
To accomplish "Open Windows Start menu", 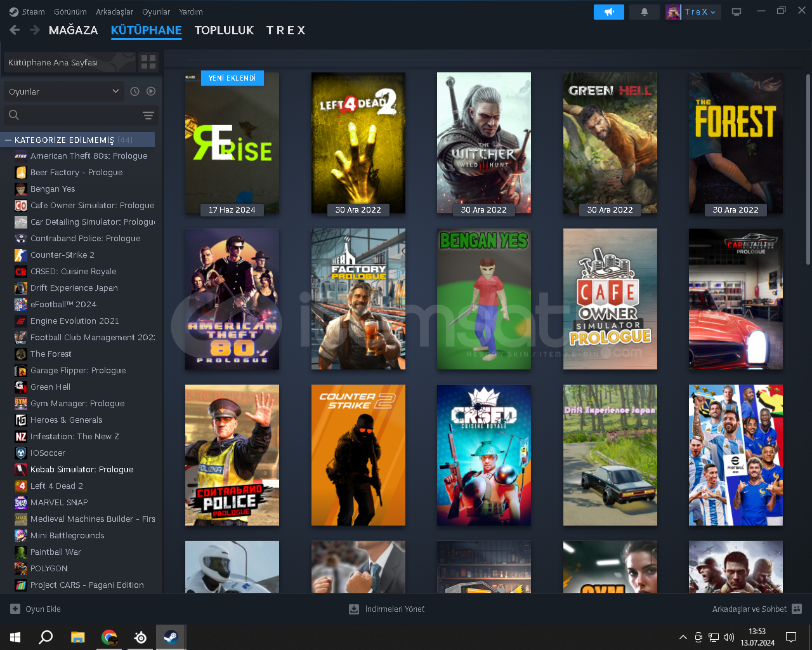I will coord(15,637).
